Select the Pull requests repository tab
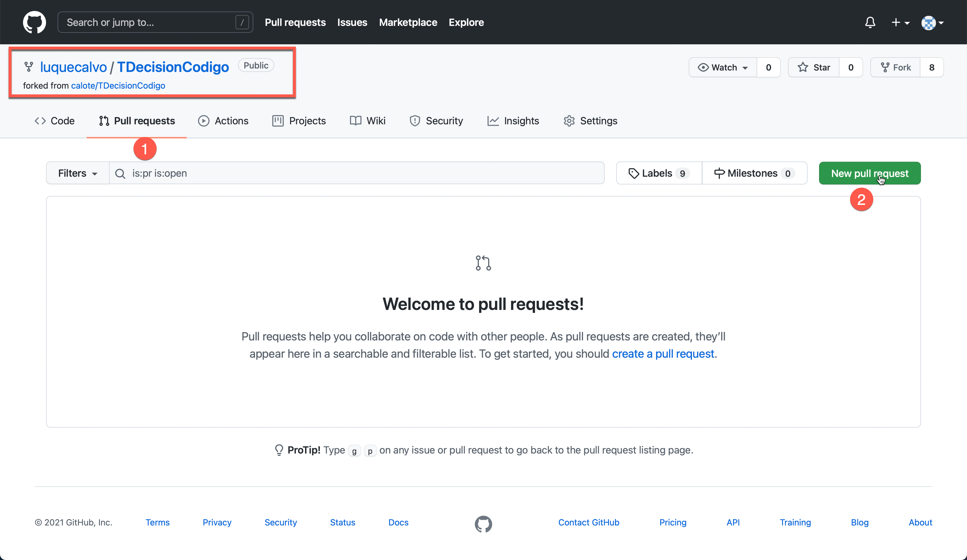Viewport: 967px width, 560px height. (137, 121)
